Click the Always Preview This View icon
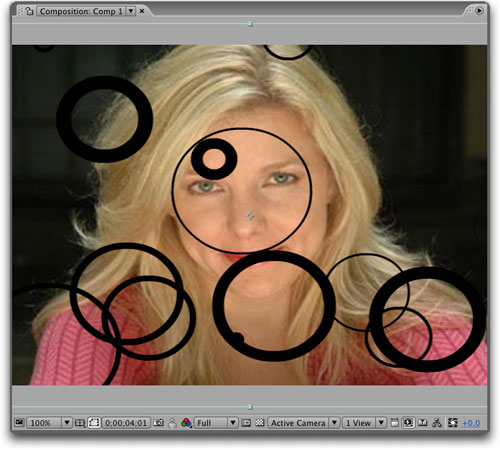The image size is (500, 450). pyautogui.click(x=19, y=423)
